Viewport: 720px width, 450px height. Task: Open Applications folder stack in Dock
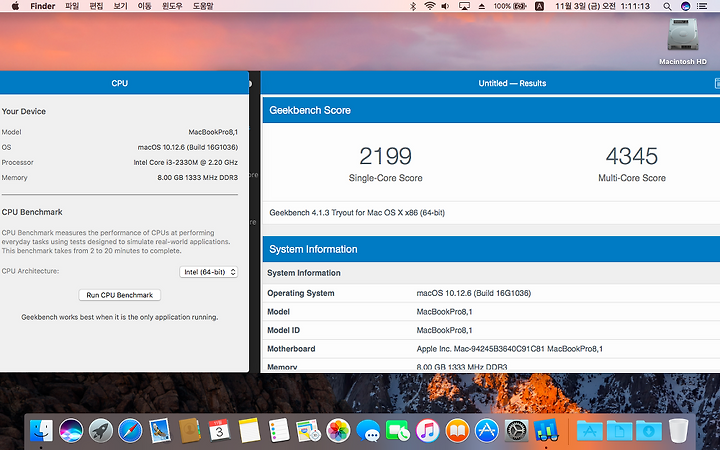pos(590,431)
